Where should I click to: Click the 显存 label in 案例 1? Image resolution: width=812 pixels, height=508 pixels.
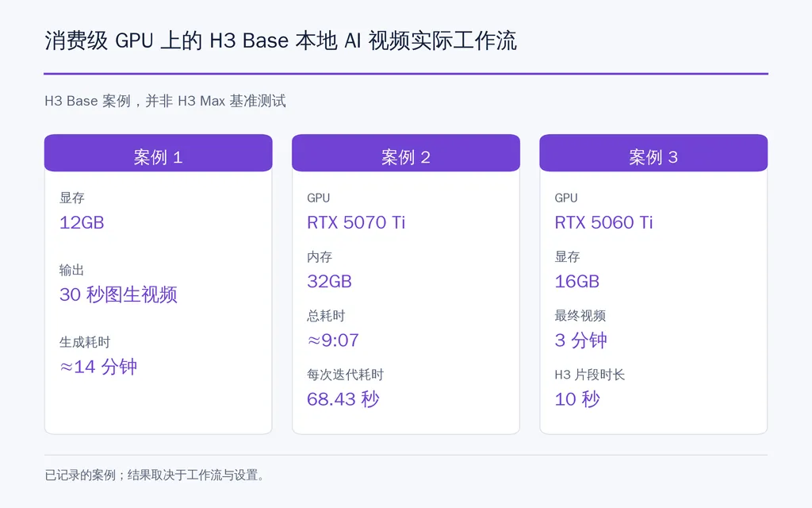tap(72, 198)
